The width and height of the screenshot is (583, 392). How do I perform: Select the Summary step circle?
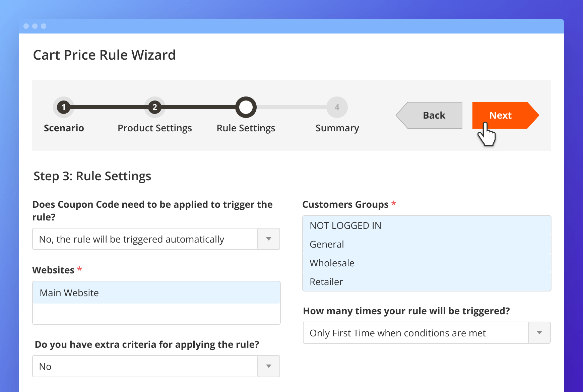pyautogui.click(x=337, y=107)
